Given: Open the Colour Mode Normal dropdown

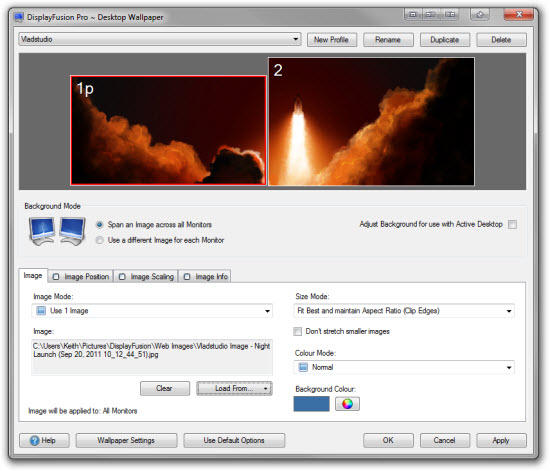Looking at the screenshot, I should tap(404, 367).
